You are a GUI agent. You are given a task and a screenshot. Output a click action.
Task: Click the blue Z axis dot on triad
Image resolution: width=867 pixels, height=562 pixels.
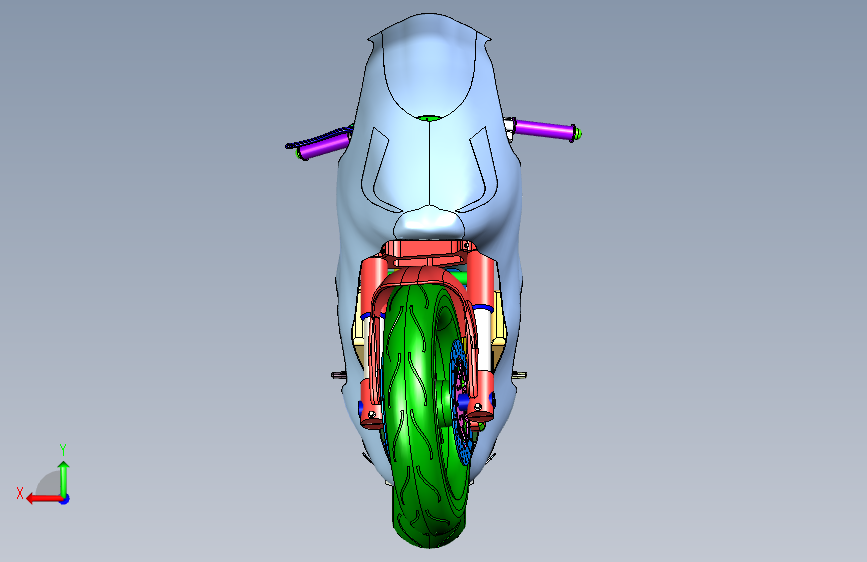coord(65,499)
